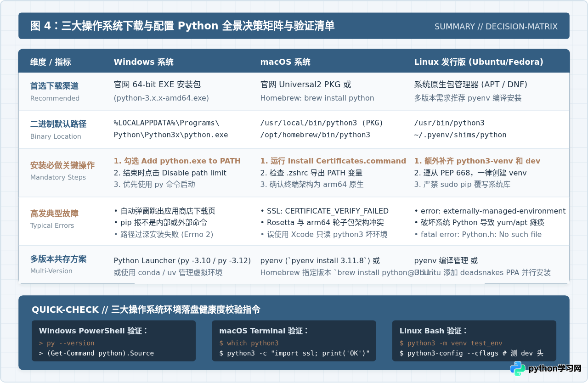Click the "路径过深安装失败 (Errno 2)" line
Image resolution: width=588 pixels, height=383 pixels.
pos(164,234)
